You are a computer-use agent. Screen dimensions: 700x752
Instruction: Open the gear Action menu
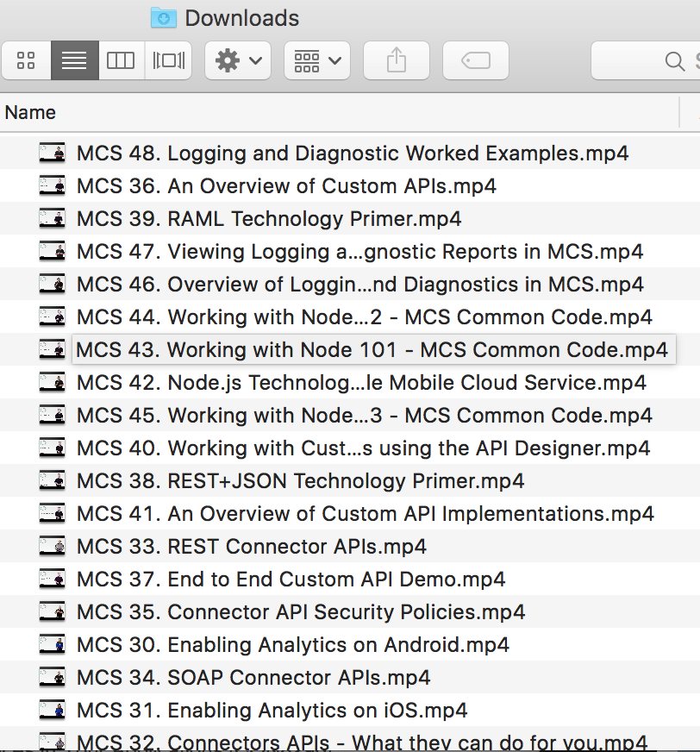pos(238,60)
